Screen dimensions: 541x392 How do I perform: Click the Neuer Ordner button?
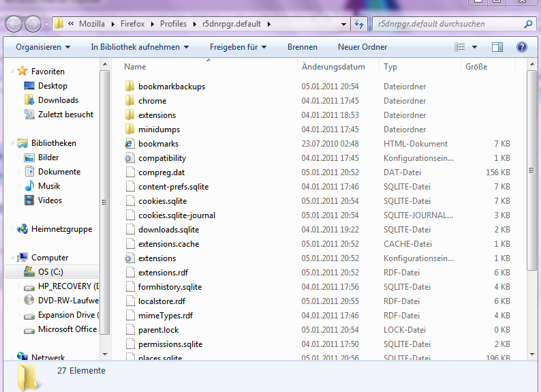(362, 47)
